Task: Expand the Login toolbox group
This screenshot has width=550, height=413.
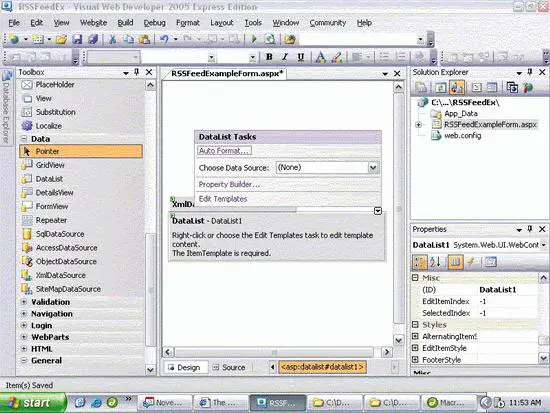Action: (24, 326)
